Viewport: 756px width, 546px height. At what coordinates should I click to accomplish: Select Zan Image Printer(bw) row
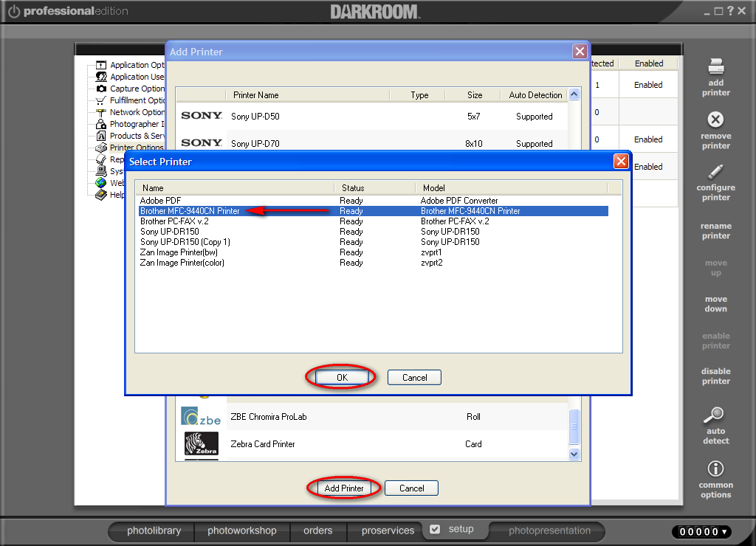373,252
